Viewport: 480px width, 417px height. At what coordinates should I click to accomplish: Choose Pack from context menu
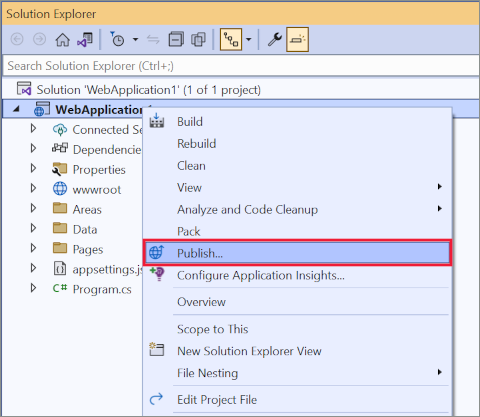coord(298,231)
